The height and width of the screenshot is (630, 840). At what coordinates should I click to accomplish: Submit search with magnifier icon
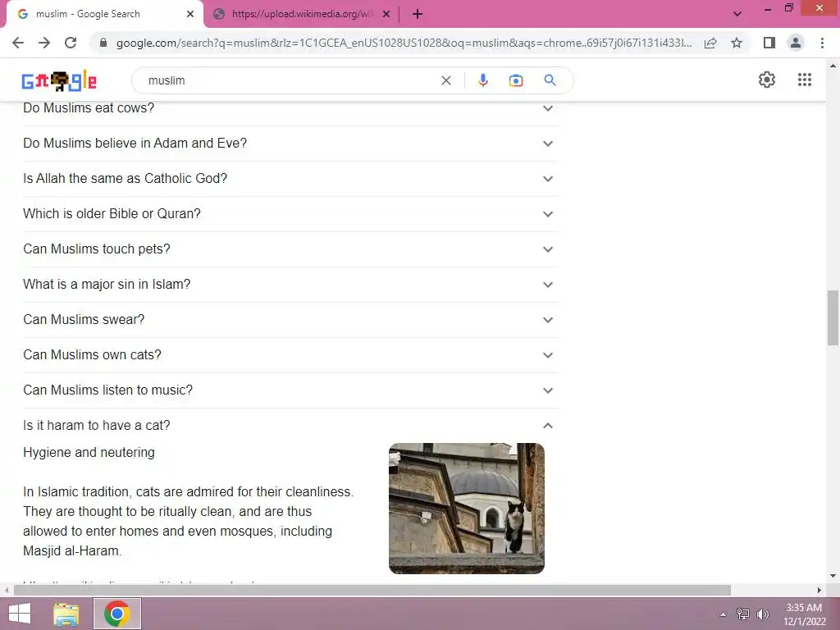coord(550,80)
